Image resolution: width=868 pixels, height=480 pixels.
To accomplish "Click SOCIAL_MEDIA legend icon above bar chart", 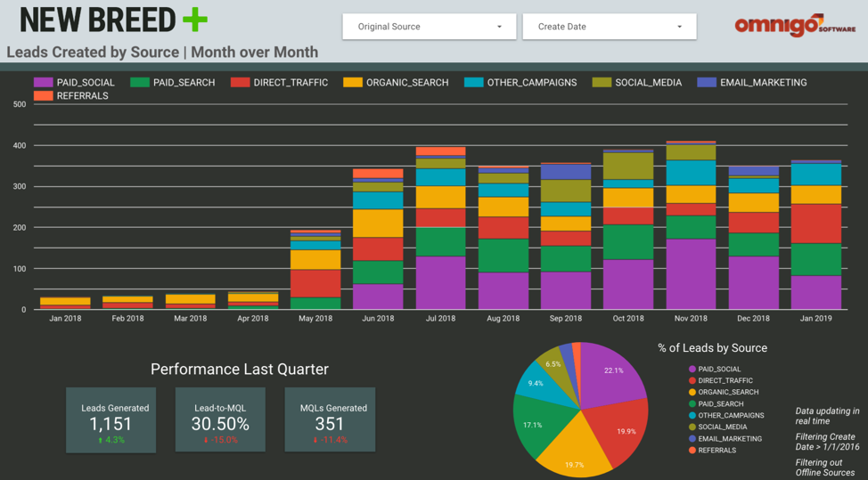I will (x=602, y=83).
